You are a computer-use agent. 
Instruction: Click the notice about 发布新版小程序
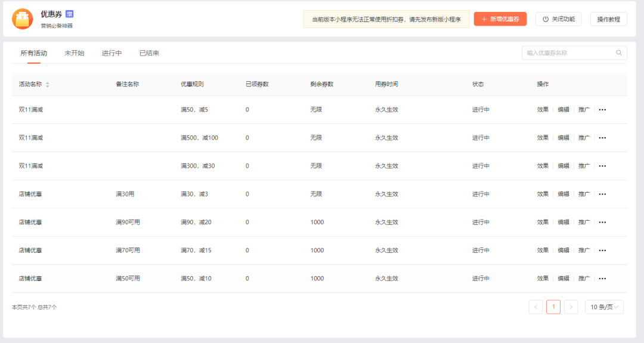click(386, 19)
